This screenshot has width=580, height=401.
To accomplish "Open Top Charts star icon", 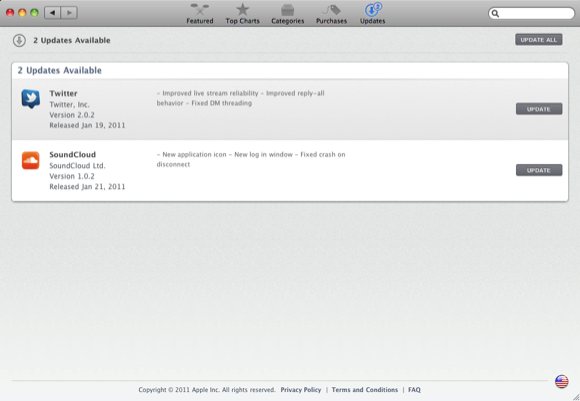I will point(243,10).
